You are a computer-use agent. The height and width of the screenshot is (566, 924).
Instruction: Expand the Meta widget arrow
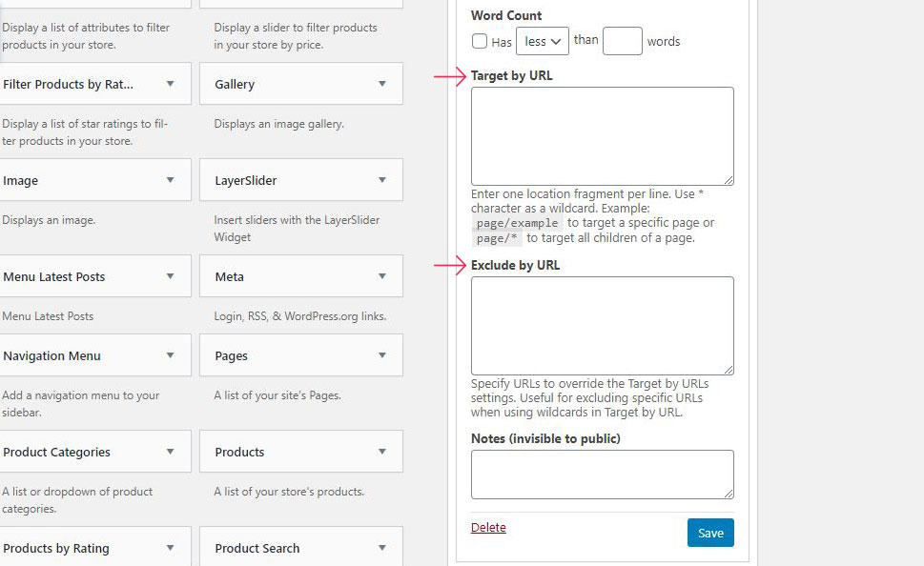pyautogui.click(x=382, y=276)
